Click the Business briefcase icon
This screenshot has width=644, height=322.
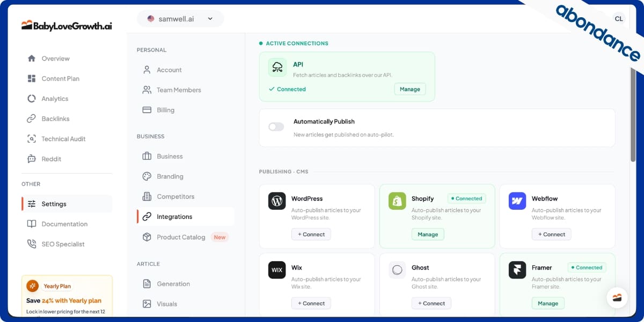tap(147, 156)
